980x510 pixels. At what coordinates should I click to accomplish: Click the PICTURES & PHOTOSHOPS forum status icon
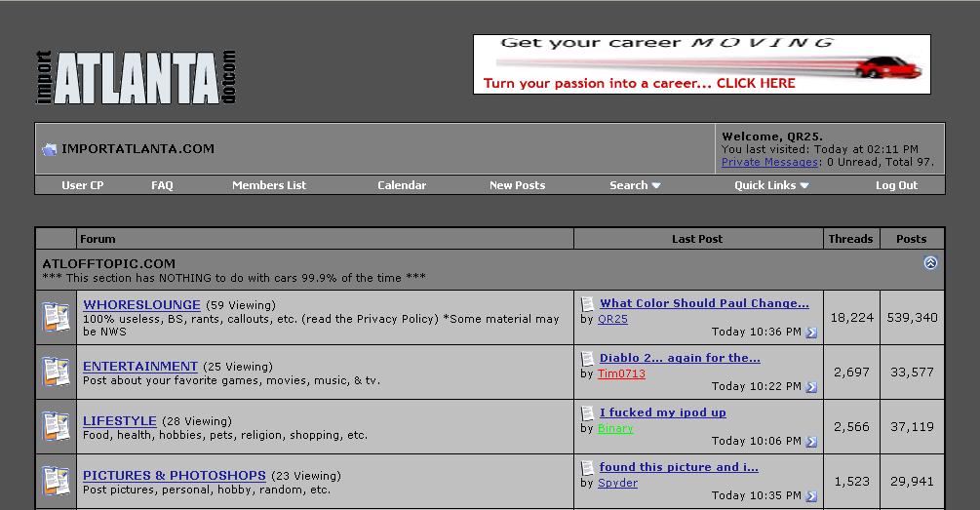(56, 481)
